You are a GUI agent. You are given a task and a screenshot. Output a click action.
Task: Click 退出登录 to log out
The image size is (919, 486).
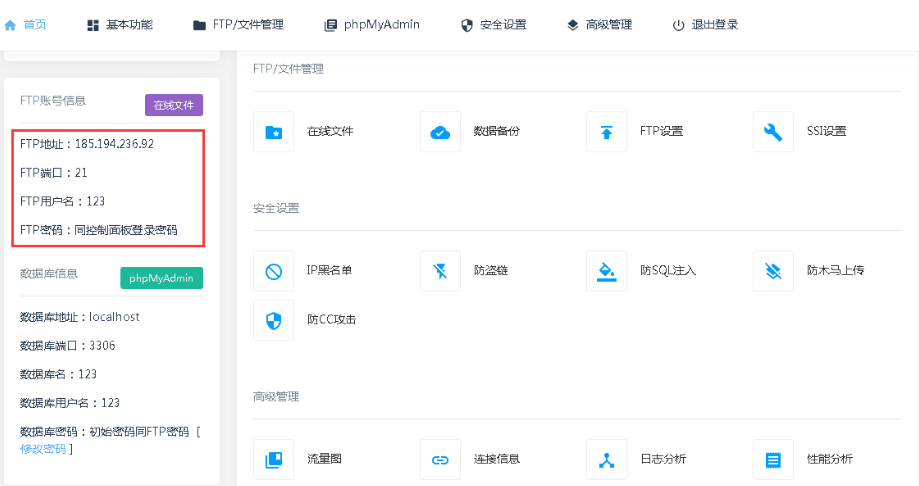click(x=714, y=25)
